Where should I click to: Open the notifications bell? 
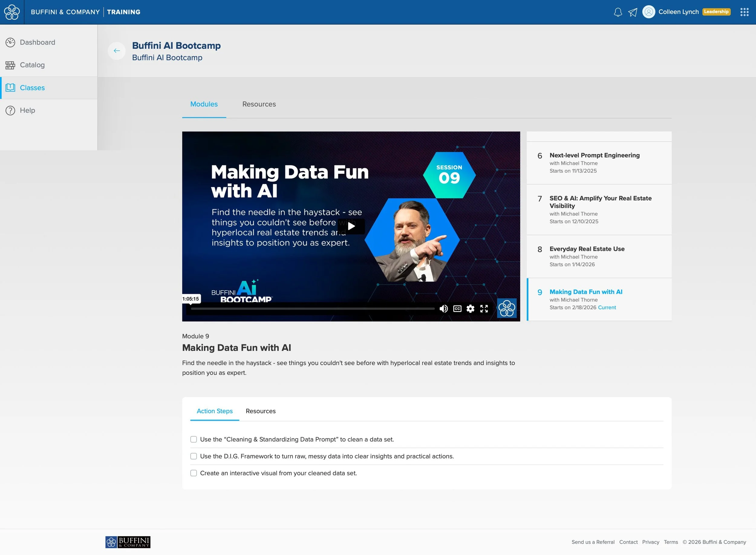pos(618,12)
